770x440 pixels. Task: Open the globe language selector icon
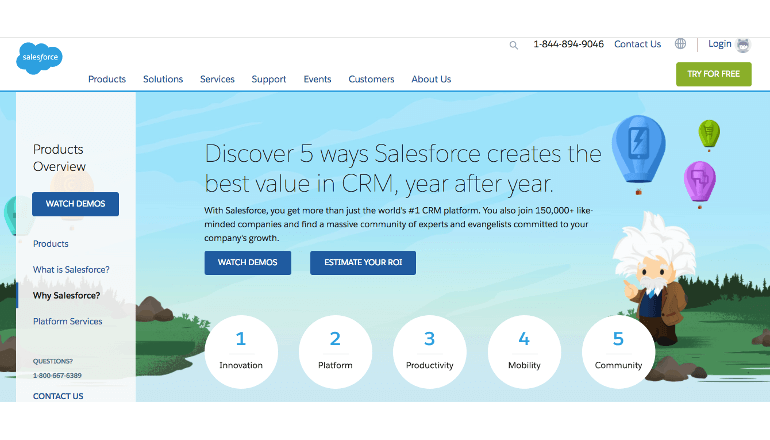coord(680,44)
